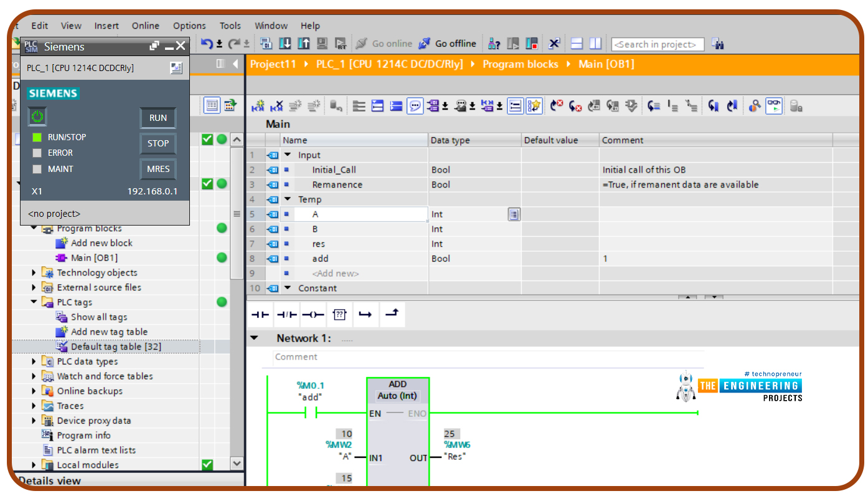Click search icon beside Search in project

coord(717,44)
